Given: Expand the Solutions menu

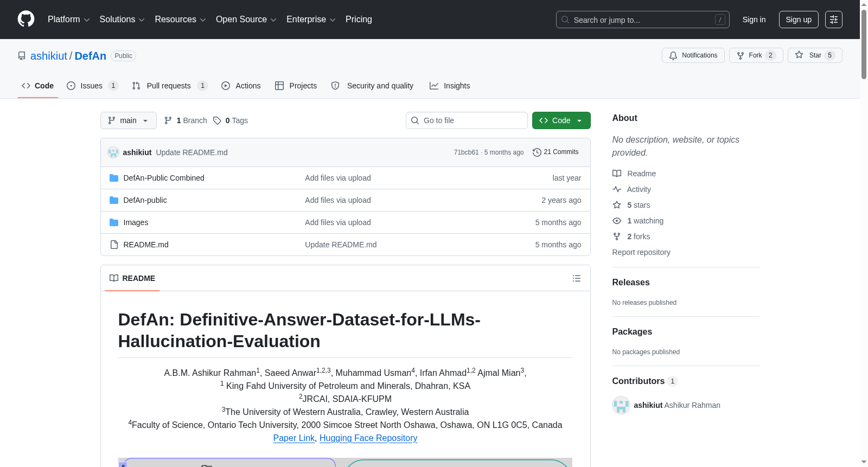Looking at the screenshot, I should click(x=122, y=20).
